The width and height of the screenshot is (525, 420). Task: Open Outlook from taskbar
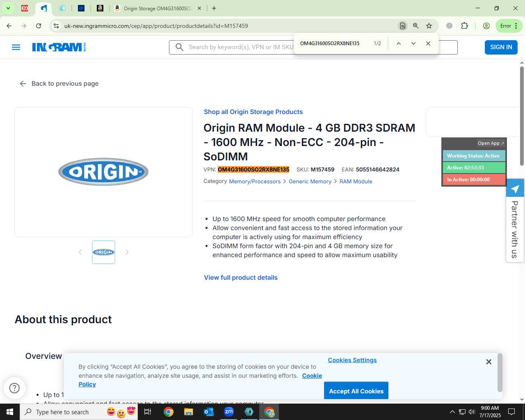[x=208, y=412]
